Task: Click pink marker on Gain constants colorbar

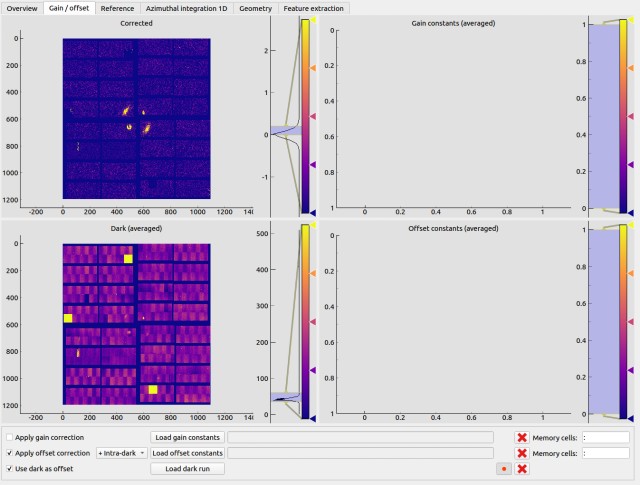Action: pyautogui.click(x=631, y=116)
